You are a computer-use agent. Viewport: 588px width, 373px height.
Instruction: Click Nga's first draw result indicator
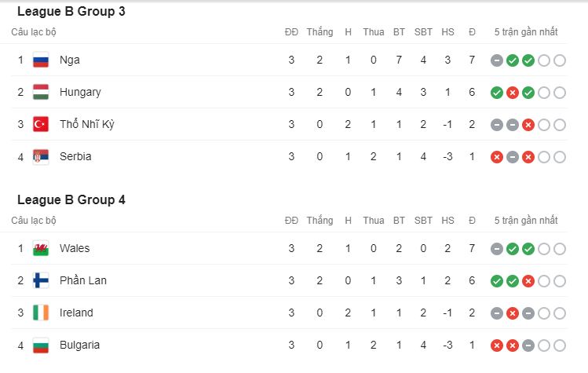497,60
